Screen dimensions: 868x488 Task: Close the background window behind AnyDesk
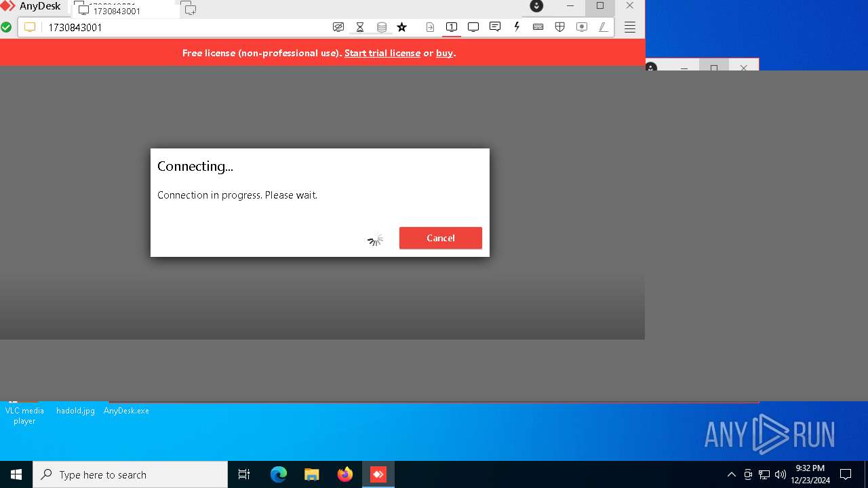[744, 67]
